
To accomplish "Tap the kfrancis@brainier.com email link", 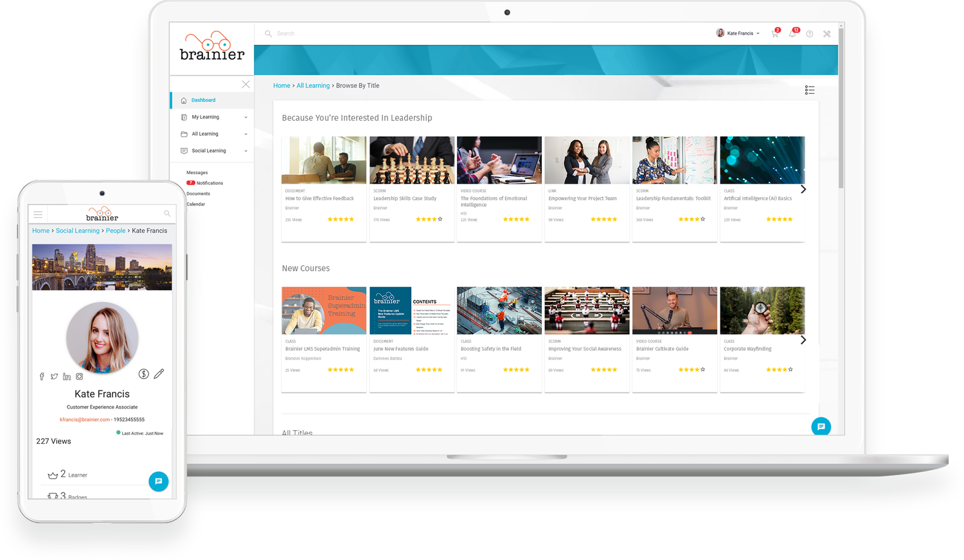I will (x=85, y=419).
